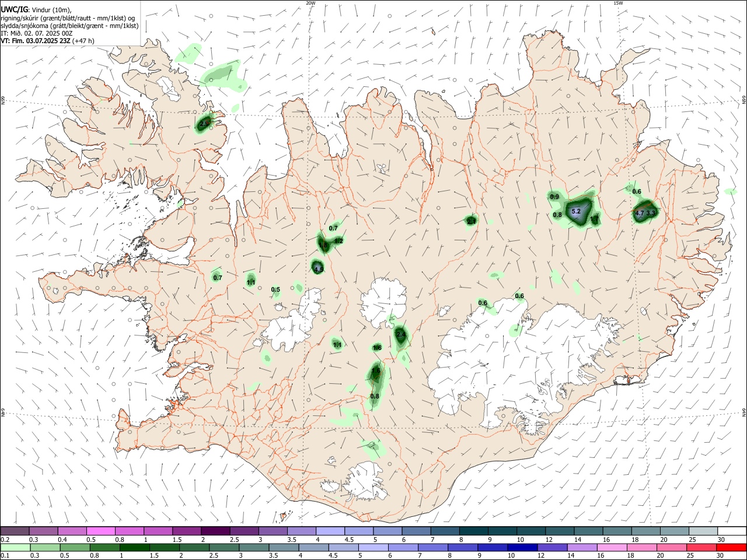
Task: Click the purple 12 swatch in lower legend
Action: coord(551,547)
